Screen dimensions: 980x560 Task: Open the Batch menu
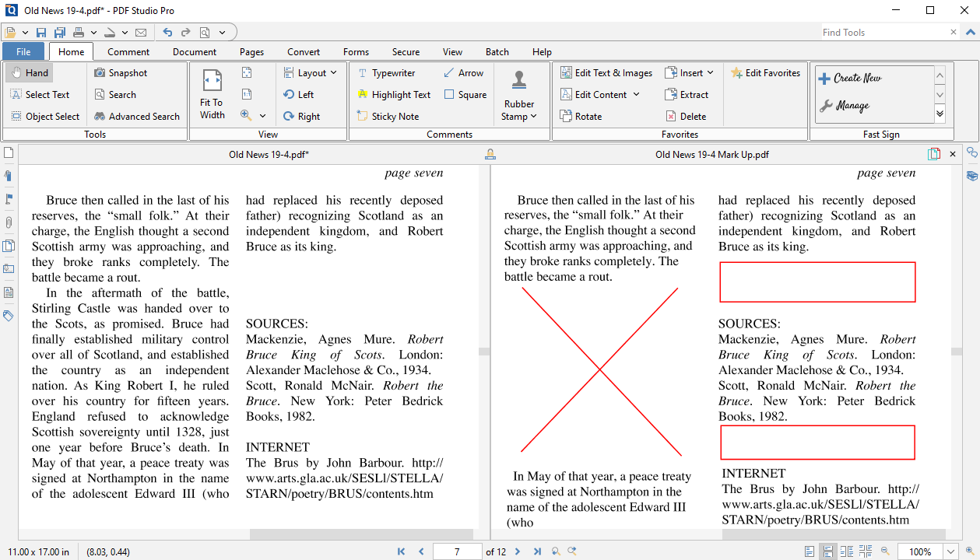[x=497, y=51]
